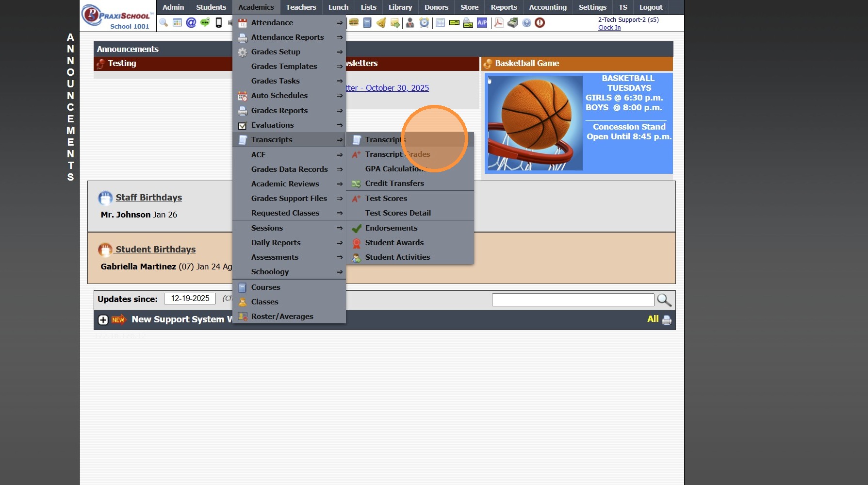868x485 pixels.
Task: Click the yellow check toolbar icon
Action: [x=454, y=23]
